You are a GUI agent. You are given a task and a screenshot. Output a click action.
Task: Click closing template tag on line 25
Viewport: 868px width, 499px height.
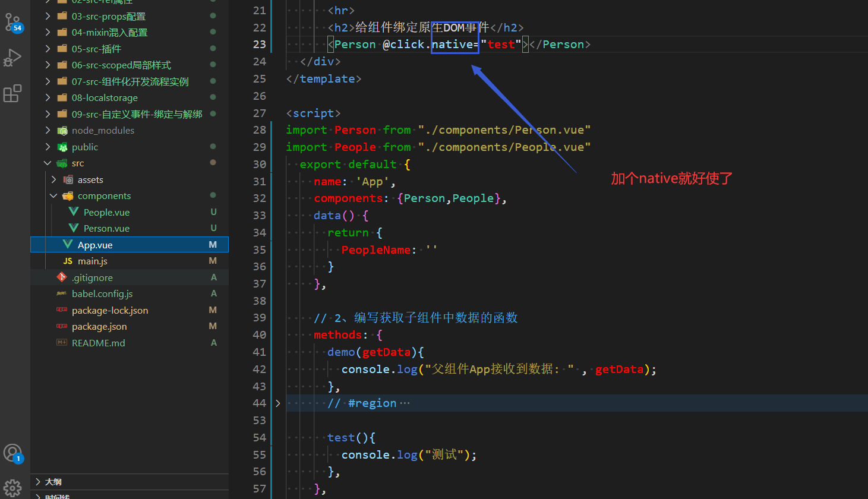(323, 78)
